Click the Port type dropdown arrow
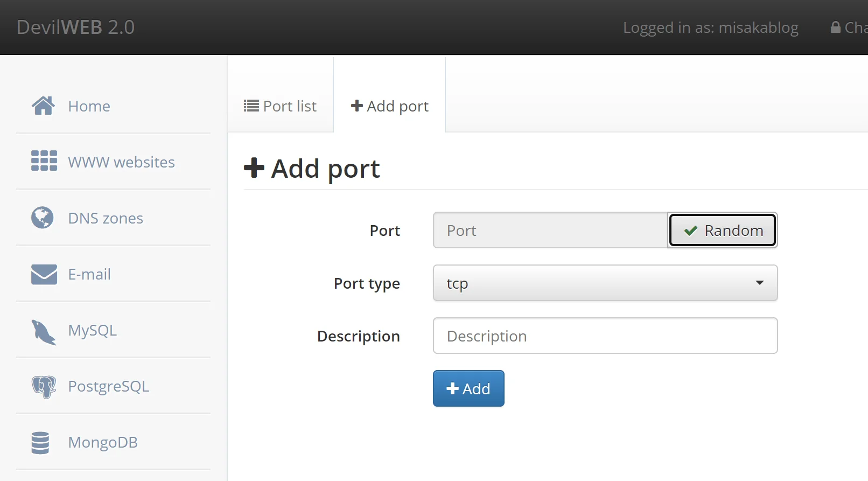 tap(759, 283)
